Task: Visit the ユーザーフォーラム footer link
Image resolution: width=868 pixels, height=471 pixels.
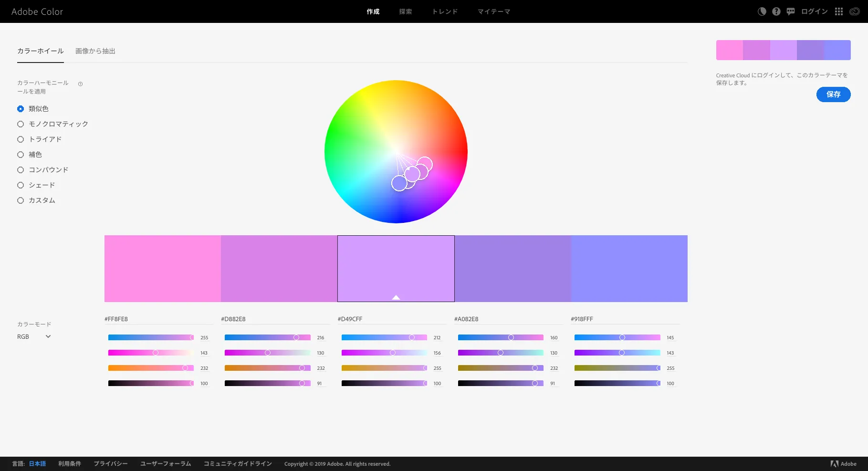Action: point(166,464)
